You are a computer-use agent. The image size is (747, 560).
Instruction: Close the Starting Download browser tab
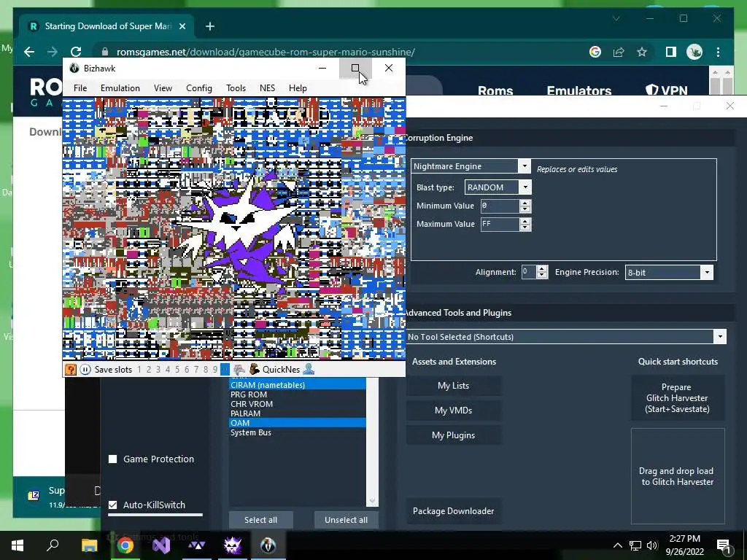point(182,26)
